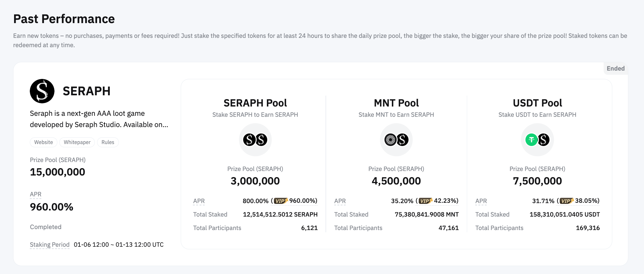Click the large SERAPH project logo

42,91
